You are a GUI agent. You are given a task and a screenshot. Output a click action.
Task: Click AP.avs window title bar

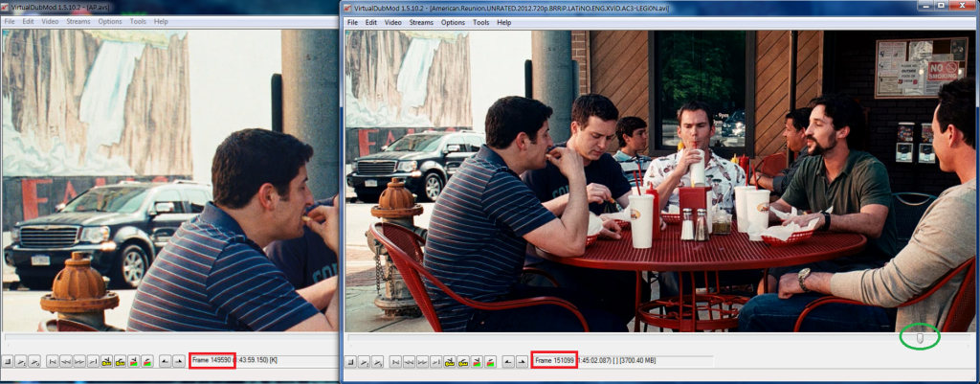(169, 7)
